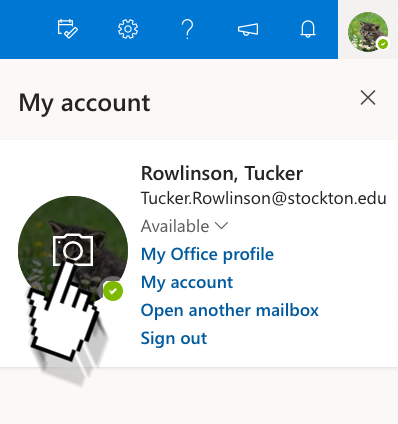
Task: Click the My account panel heading
Action: tap(84, 103)
